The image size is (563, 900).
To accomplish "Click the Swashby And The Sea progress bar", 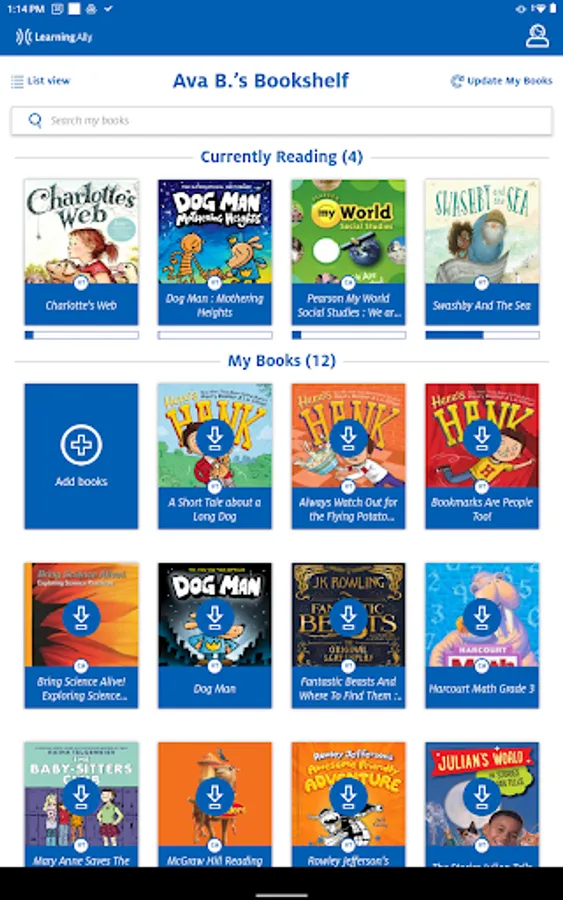I will [482, 335].
